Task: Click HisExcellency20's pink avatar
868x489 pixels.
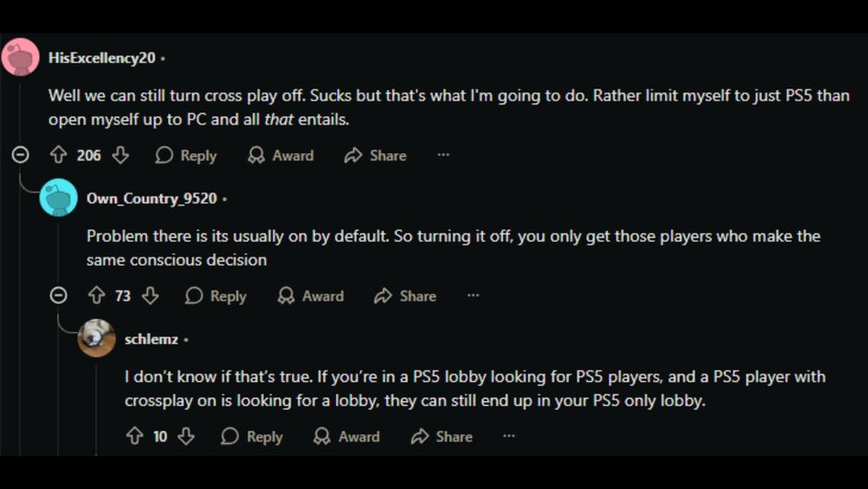Action: [20, 57]
